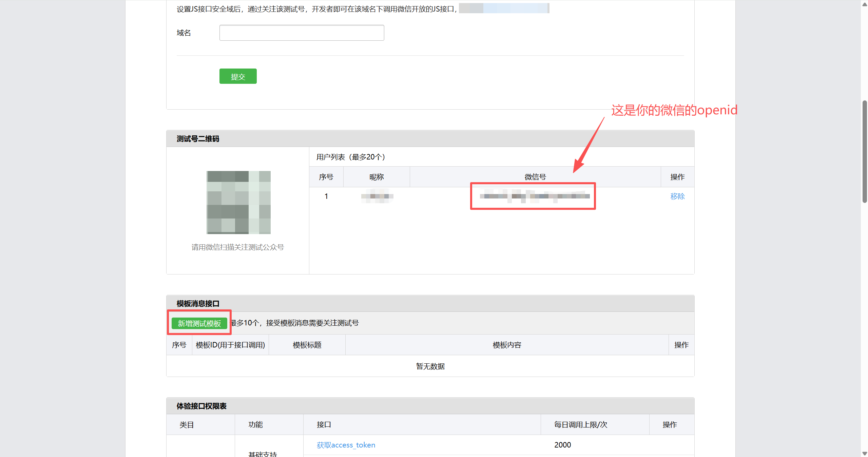Click the blurred nickname of user 1

(377, 196)
